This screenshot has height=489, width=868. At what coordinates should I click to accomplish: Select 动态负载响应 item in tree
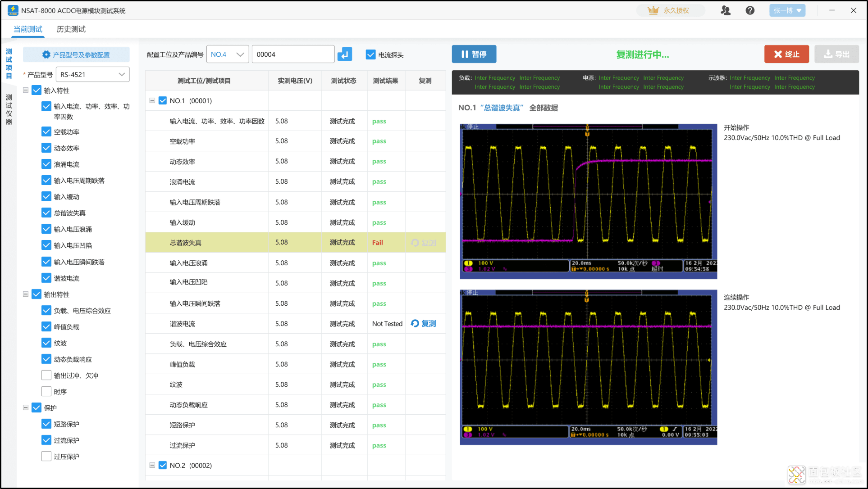(x=73, y=359)
